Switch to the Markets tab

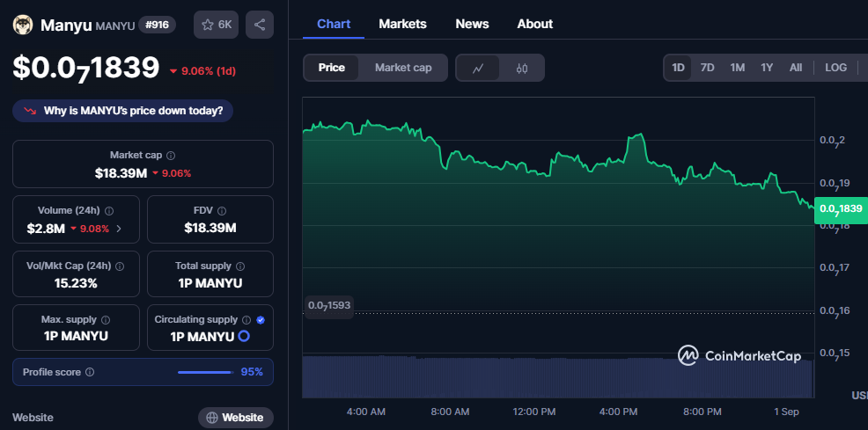402,24
